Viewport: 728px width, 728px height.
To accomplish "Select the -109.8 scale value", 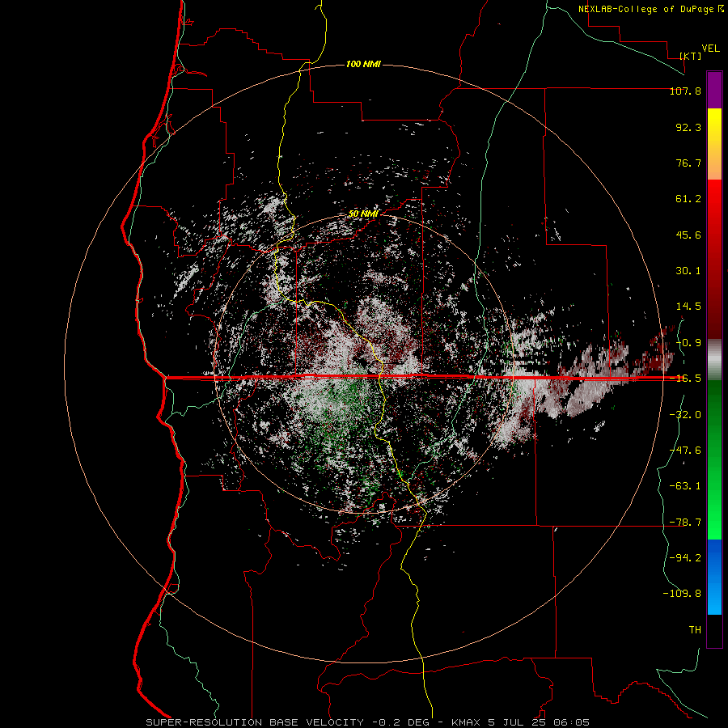I will pos(682,594).
